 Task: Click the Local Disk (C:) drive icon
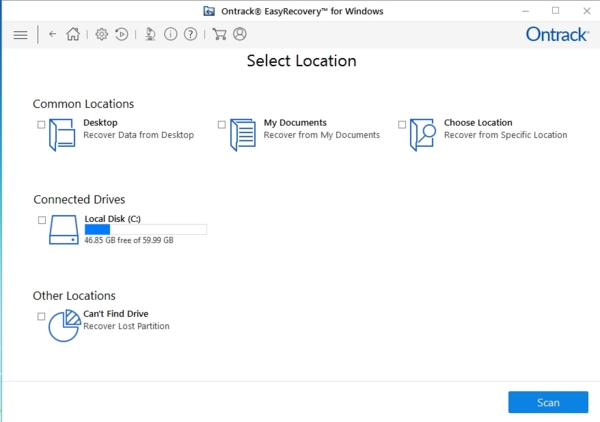point(64,230)
